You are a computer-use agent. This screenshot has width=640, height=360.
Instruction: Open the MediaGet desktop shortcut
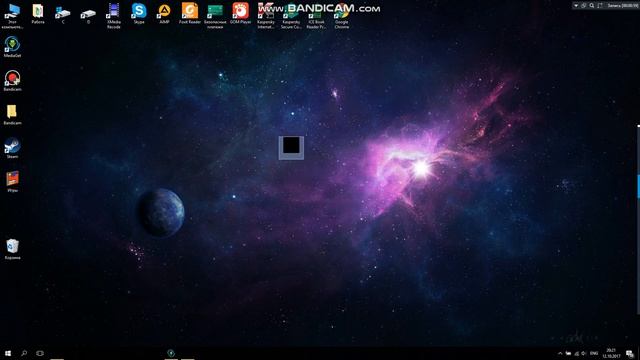[12, 47]
